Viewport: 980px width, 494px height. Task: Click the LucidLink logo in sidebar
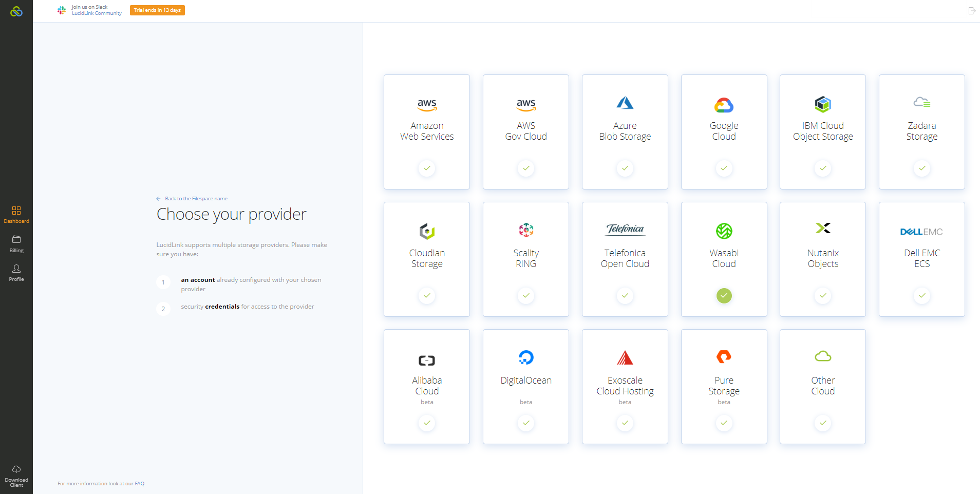pyautogui.click(x=16, y=11)
